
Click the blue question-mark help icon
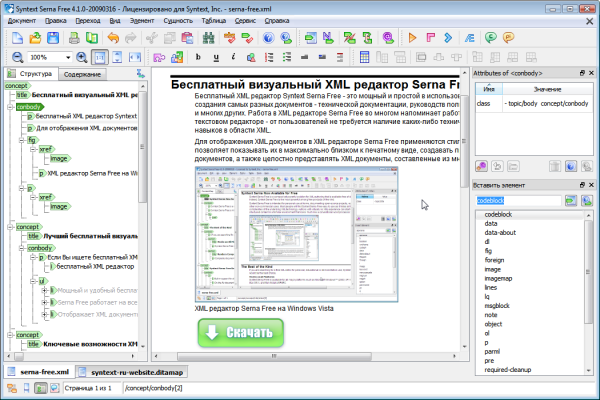click(x=269, y=38)
